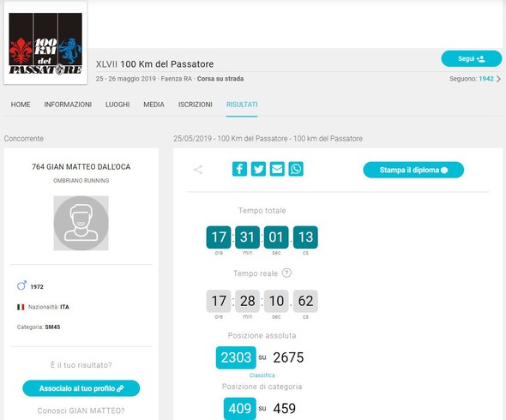Send result via email icon
This screenshot has width=506, height=420.
click(x=277, y=169)
